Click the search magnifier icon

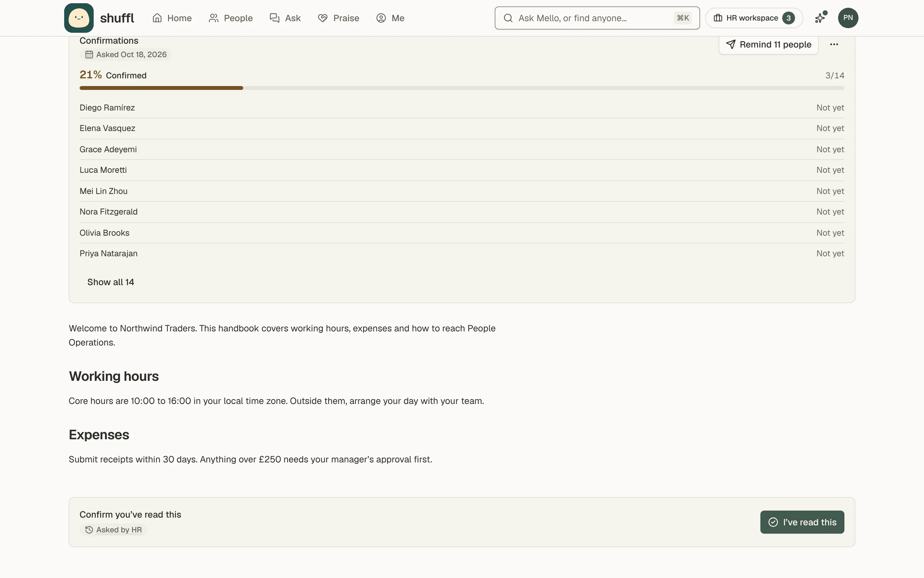pyautogui.click(x=508, y=18)
